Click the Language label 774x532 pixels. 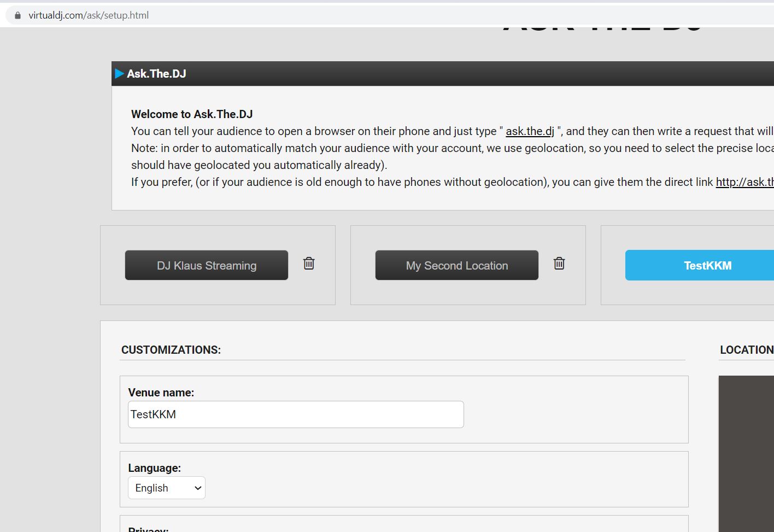click(155, 468)
